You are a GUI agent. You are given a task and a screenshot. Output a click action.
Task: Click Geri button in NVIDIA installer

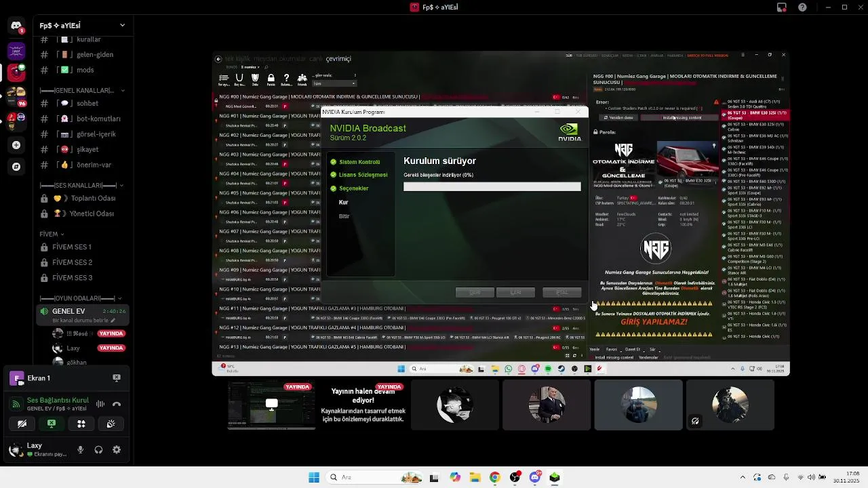pyautogui.click(x=475, y=292)
